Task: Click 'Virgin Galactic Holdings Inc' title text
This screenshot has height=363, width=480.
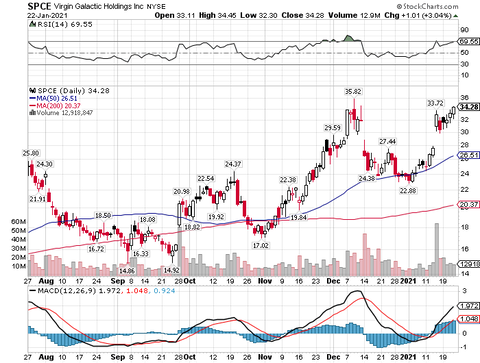Action: click(99, 6)
